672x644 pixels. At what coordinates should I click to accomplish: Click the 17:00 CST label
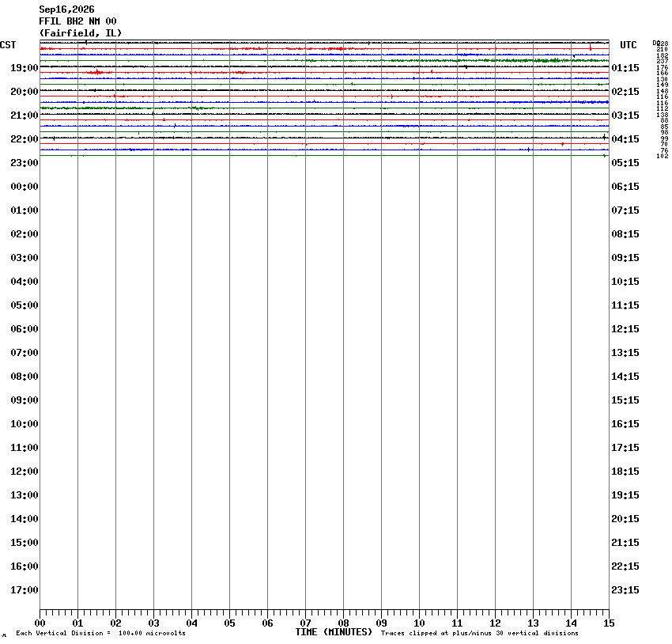tap(25, 590)
